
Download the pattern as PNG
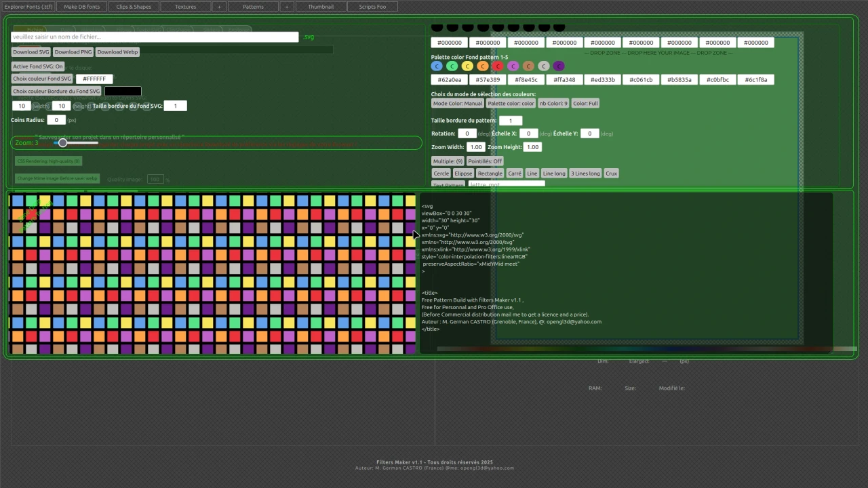(x=73, y=52)
